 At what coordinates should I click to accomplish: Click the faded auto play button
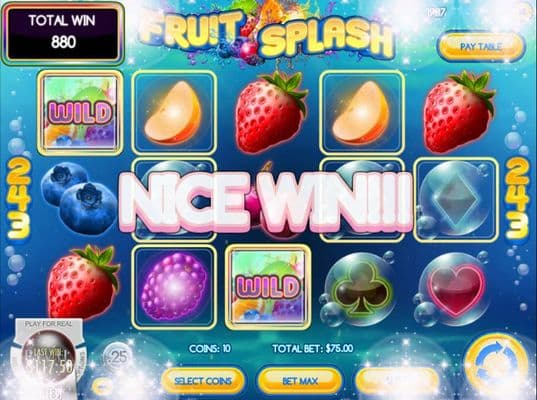tap(397, 380)
